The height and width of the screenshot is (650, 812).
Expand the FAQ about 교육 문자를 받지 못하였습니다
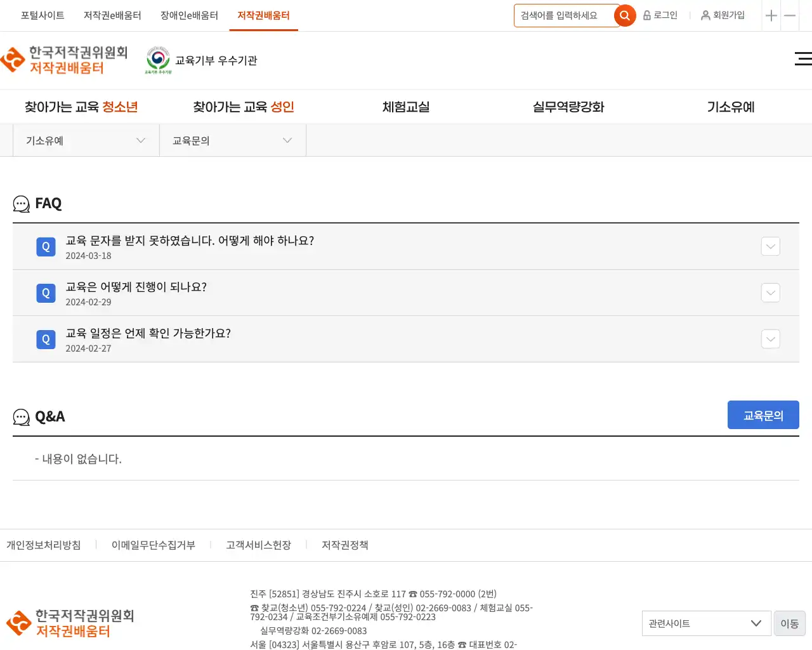(770, 246)
